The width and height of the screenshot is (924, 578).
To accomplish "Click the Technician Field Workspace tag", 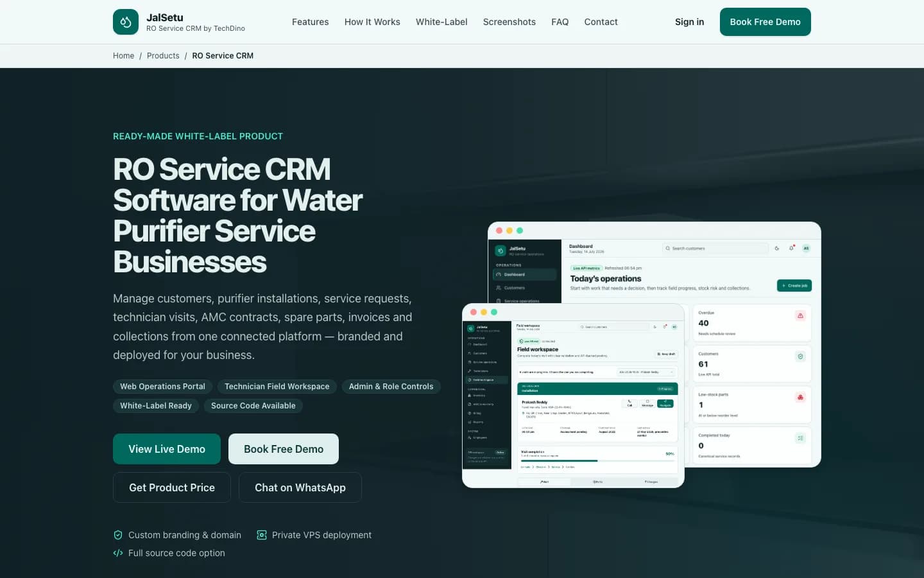I will [x=277, y=387].
